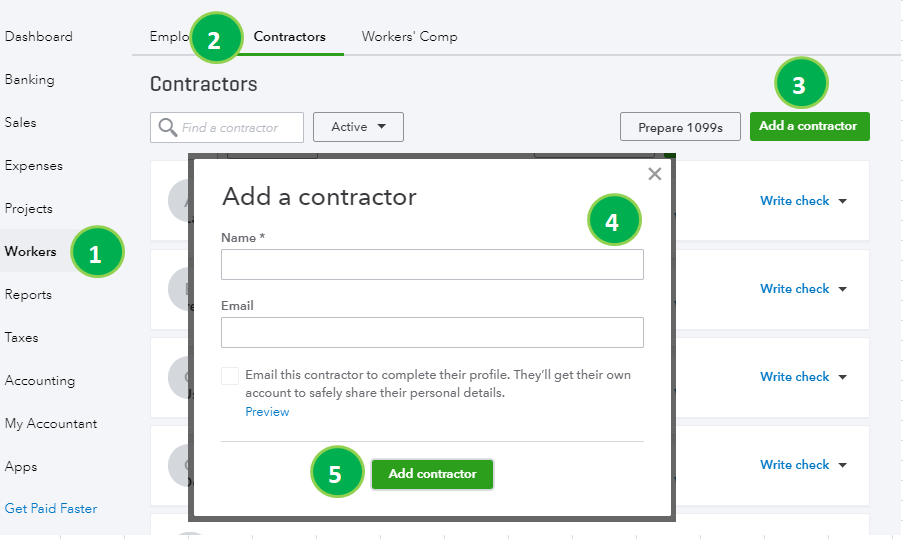Open Reports in the sidebar menu
The image size is (903, 539).
point(28,295)
